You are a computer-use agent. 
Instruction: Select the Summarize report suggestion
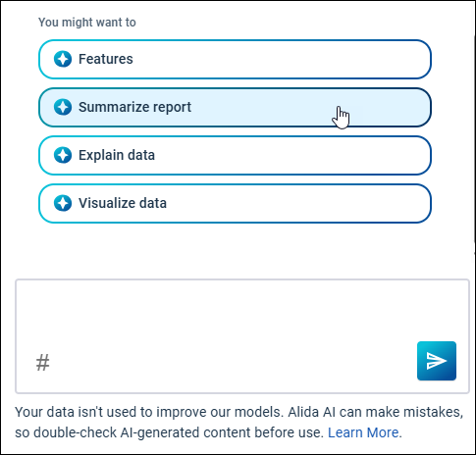click(235, 107)
